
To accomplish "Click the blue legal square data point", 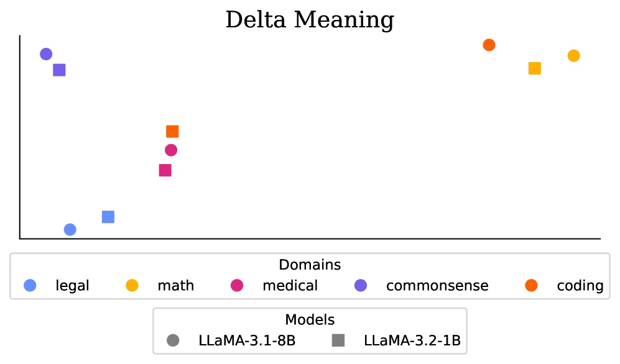I will 108,217.
